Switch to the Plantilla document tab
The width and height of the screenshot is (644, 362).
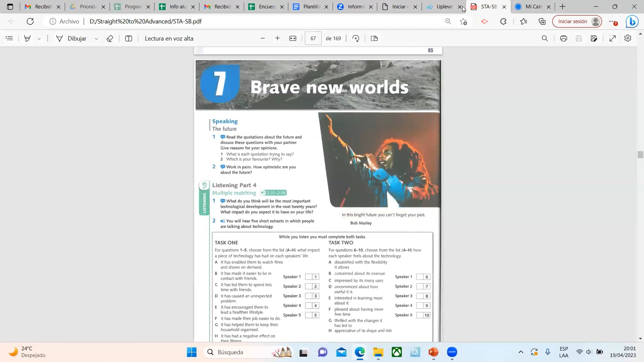(x=311, y=7)
